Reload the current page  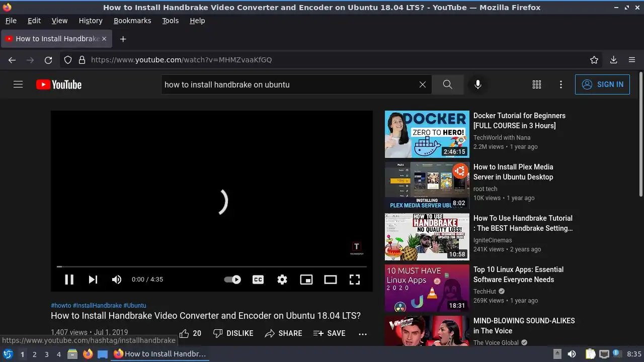tap(48, 60)
